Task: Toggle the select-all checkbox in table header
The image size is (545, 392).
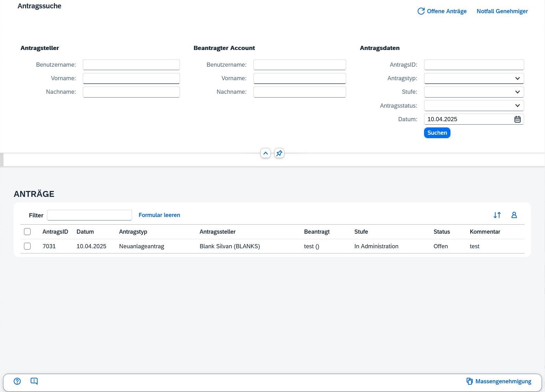Action: [x=27, y=232]
